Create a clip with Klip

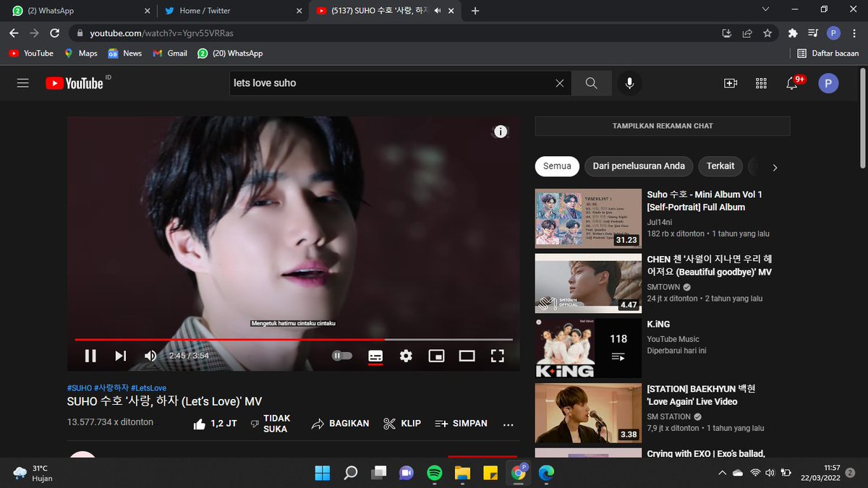(x=401, y=424)
